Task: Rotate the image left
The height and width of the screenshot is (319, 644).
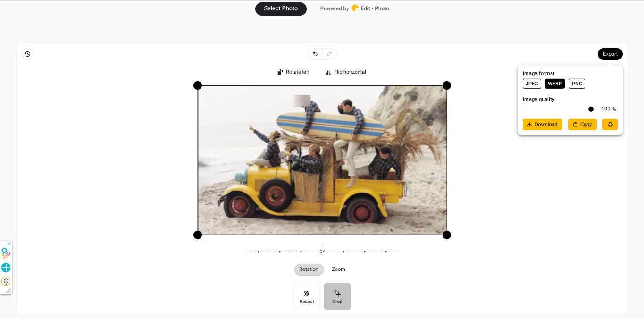Action: point(293,72)
